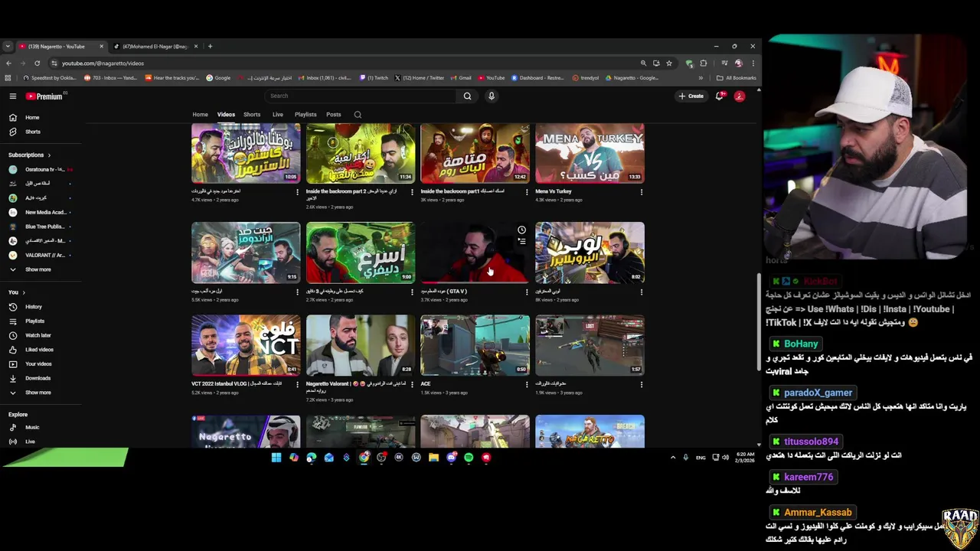
Task: Show hidden system tray icons
Action: click(x=673, y=458)
